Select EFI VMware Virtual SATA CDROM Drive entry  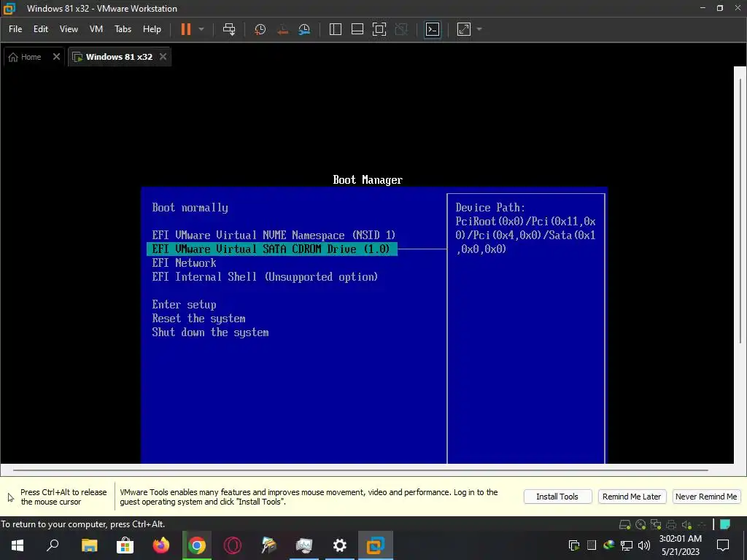pyautogui.click(x=272, y=249)
